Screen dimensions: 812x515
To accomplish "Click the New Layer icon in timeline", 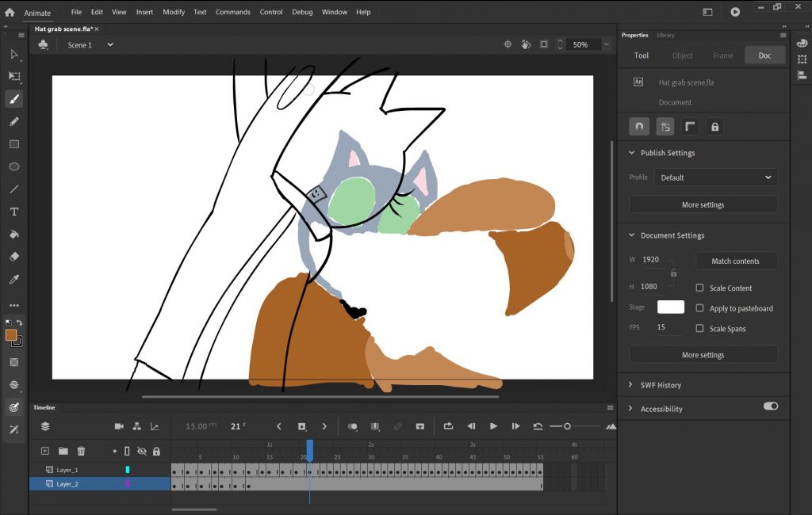I will pos(45,451).
